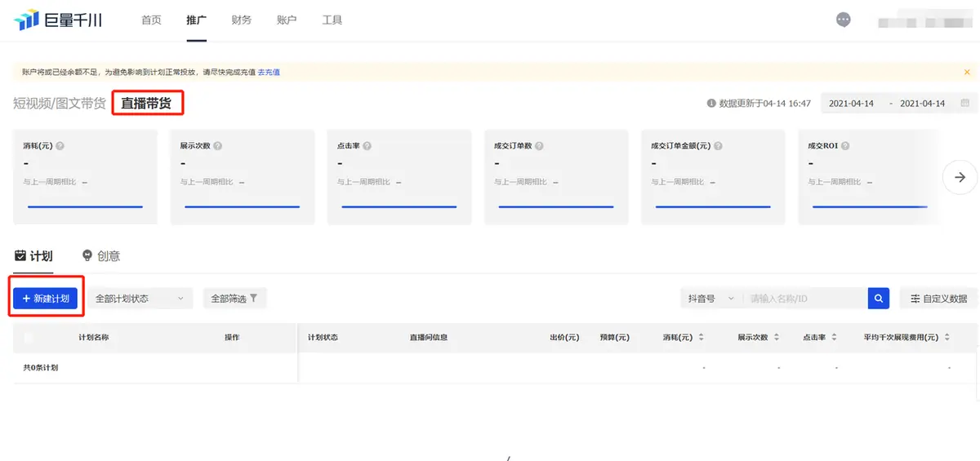Tick the select-all checkbox in table header
This screenshot has width=980, height=461.
click(29, 338)
